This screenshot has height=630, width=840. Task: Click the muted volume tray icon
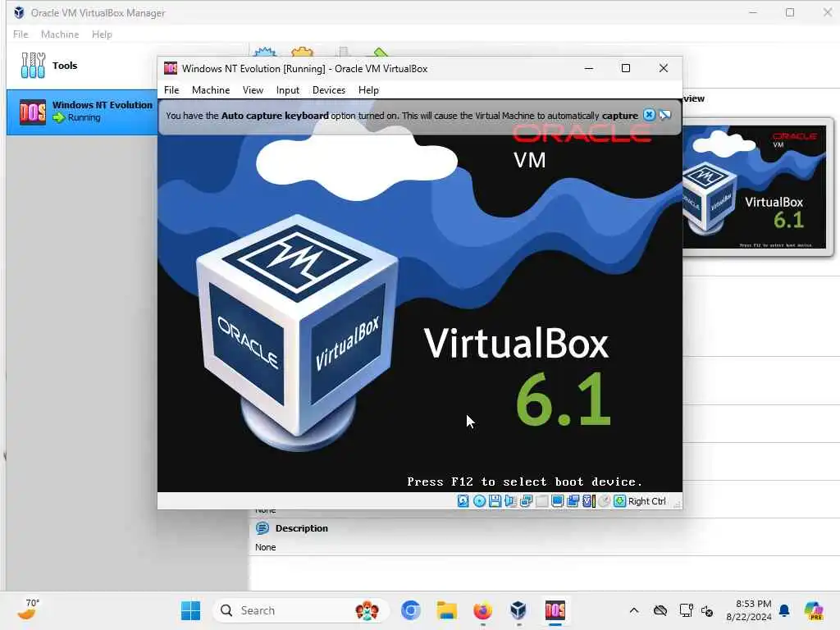tap(706, 610)
